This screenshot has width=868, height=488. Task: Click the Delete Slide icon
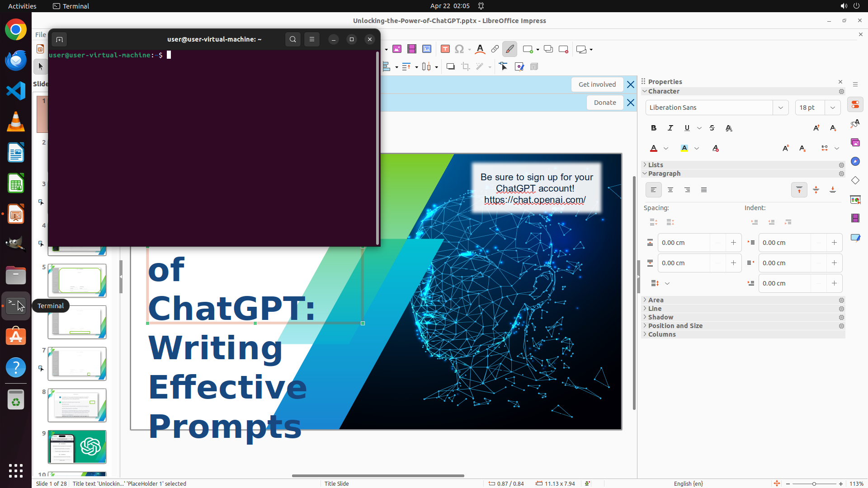563,49
